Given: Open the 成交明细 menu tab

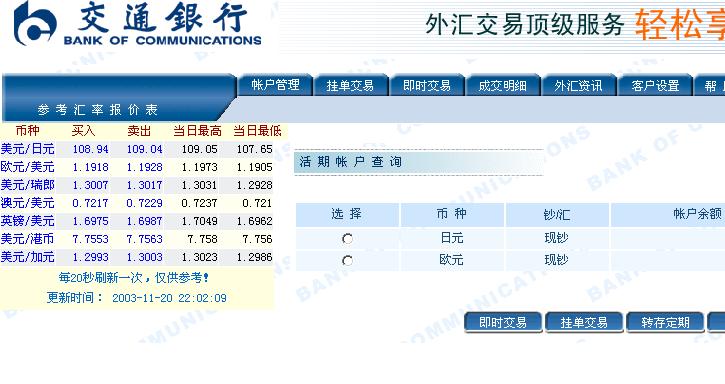Looking at the screenshot, I should coord(503,85).
